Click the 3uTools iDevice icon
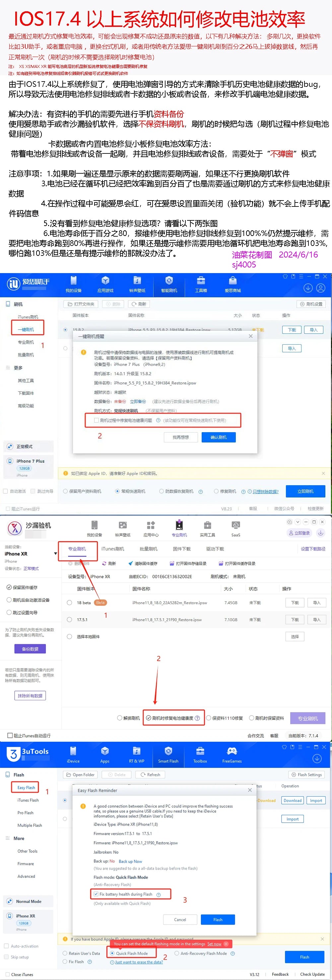This screenshot has height=980, width=332. pyautogui.click(x=73, y=751)
